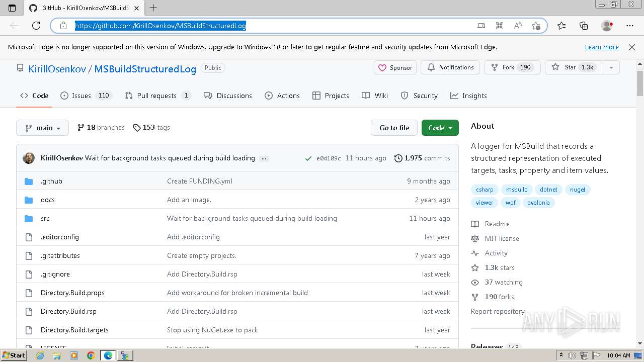Open Edge Settings and more menu

630,26
